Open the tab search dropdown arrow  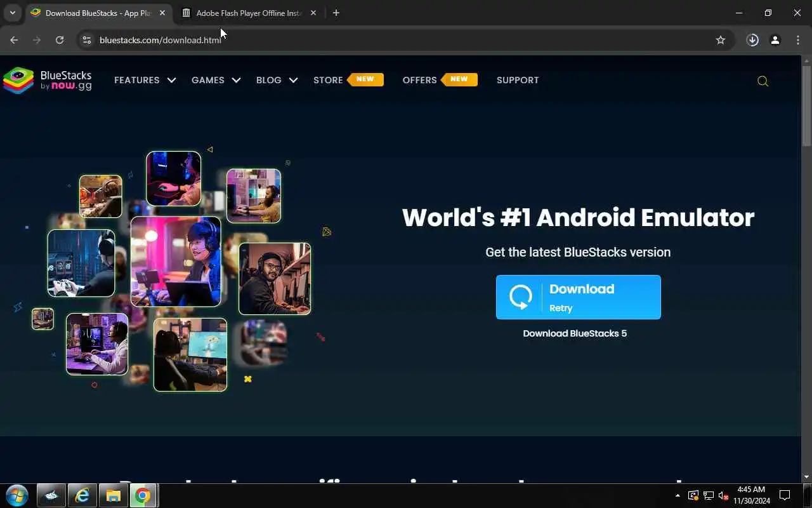pos(12,13)
